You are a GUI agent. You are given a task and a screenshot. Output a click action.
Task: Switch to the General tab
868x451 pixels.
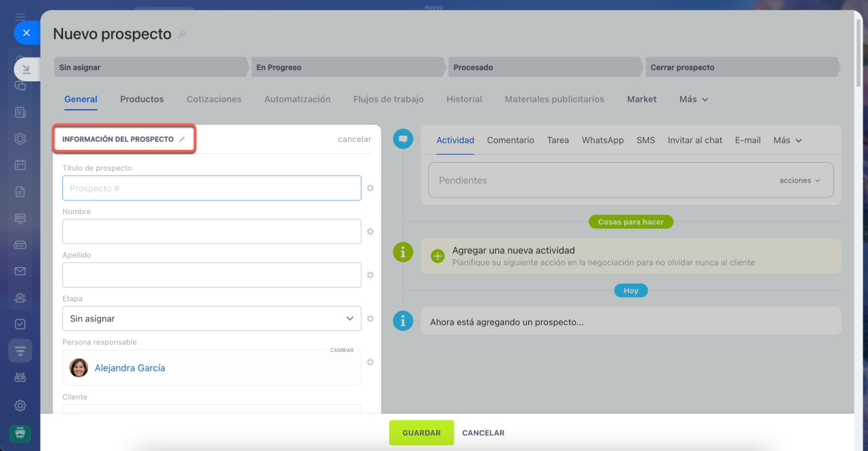pyautogui.click(x=81, y=99)
